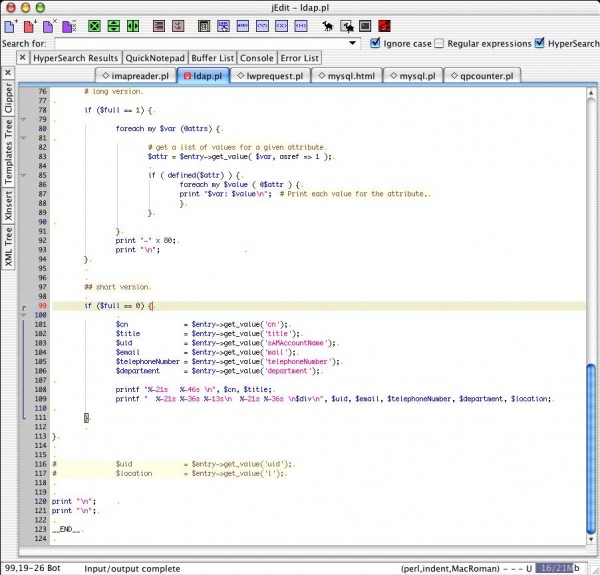This screenshot has width=600, height=575.
Task: Click the red toolbar icon
Action: (384, 26)
